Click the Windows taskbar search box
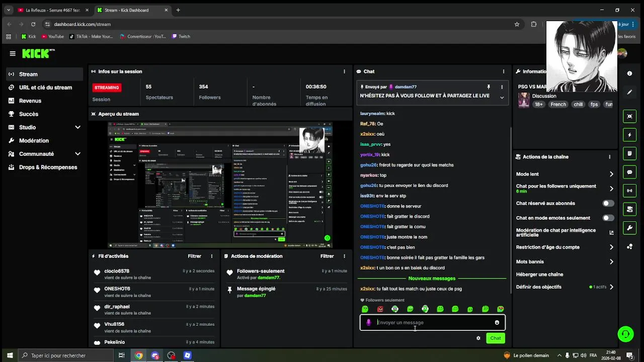Viewport: 644px width, 362px height. coord(65,355)
